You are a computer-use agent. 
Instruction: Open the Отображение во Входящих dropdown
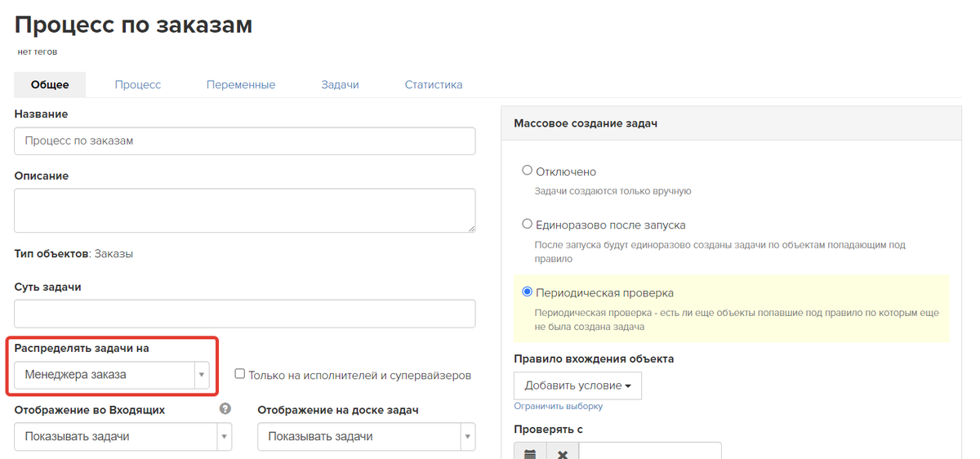(123, 436)
